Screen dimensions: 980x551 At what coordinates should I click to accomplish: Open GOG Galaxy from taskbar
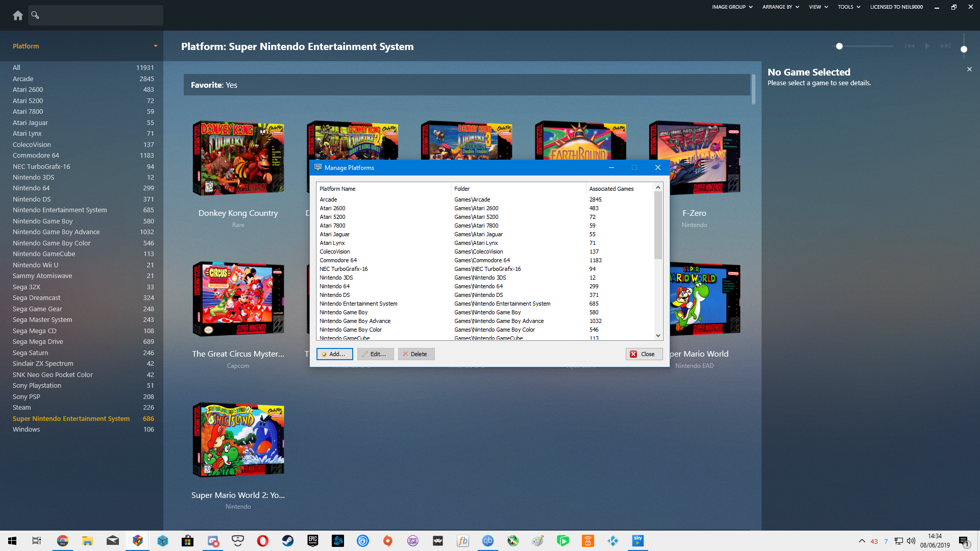click(412, 541)
